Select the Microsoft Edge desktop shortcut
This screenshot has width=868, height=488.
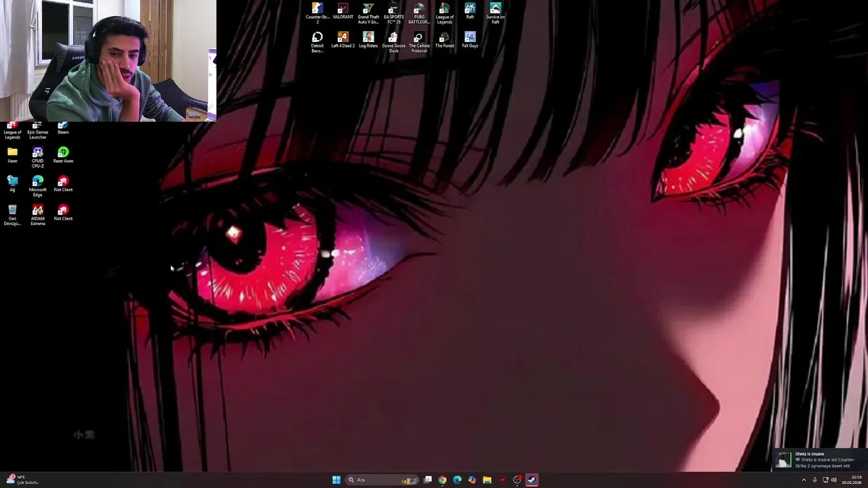coord(37,186)
